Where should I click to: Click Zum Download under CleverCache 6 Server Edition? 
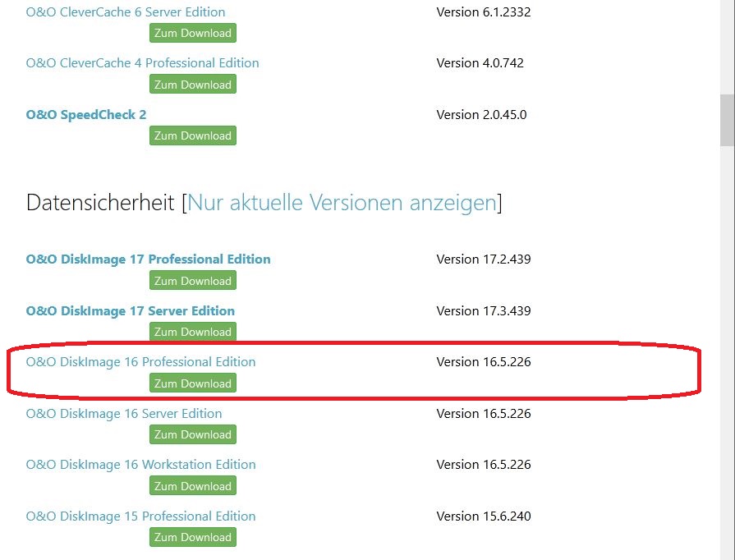[193, 33]
